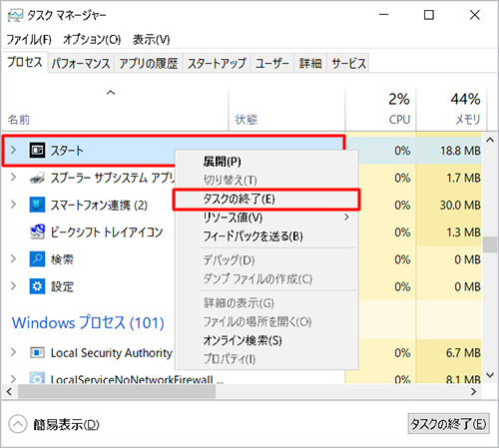Switch to the 詳細 tab

coord(310,63)
